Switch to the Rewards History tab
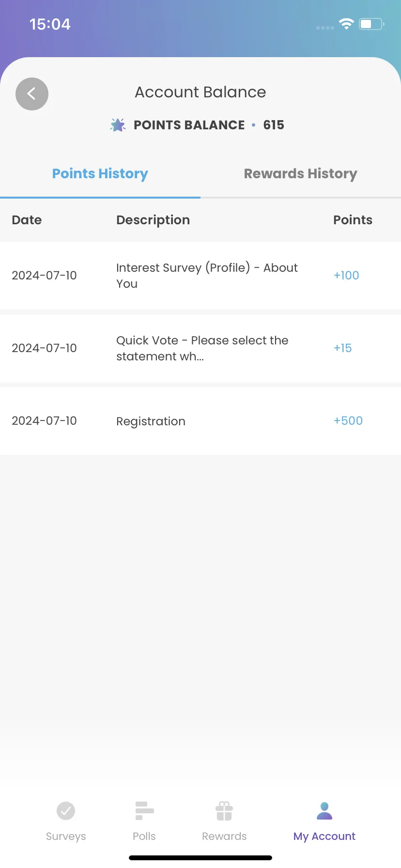This screenshot has height=868, width=401. [x=301, y=173]
